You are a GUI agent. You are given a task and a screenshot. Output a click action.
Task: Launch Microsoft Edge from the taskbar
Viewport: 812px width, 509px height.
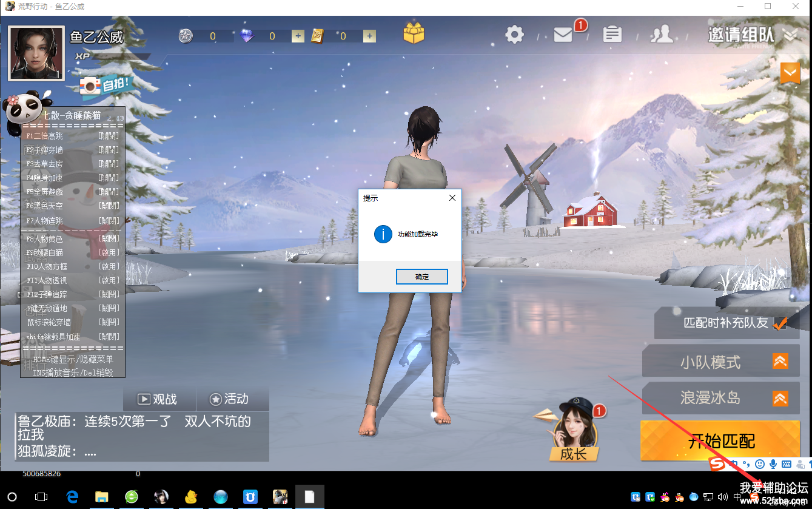(72, 497)
